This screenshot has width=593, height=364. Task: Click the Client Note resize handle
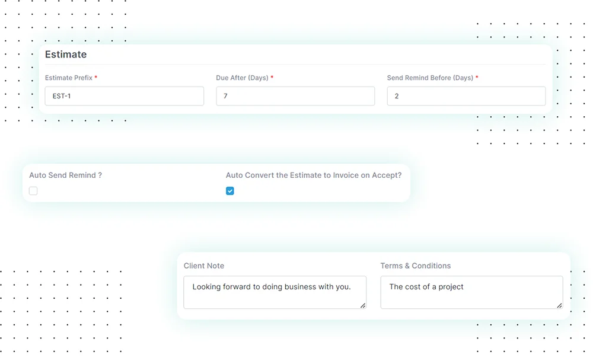(363, 305)
